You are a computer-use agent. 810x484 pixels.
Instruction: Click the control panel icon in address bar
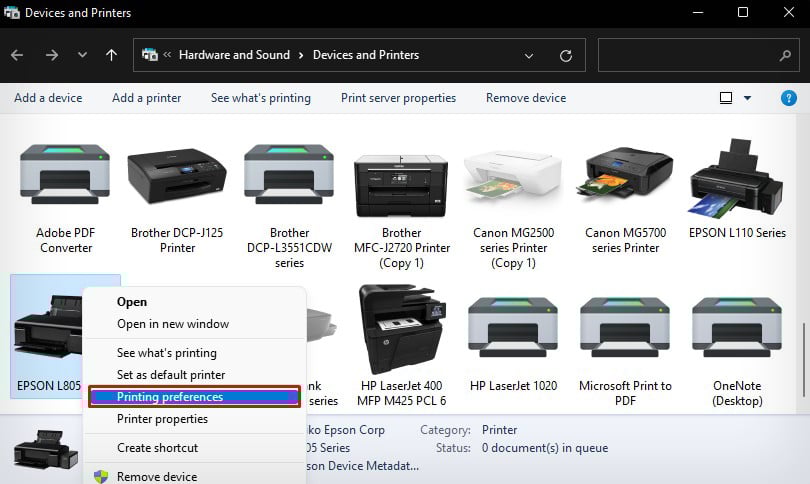[x=150, y=54]
